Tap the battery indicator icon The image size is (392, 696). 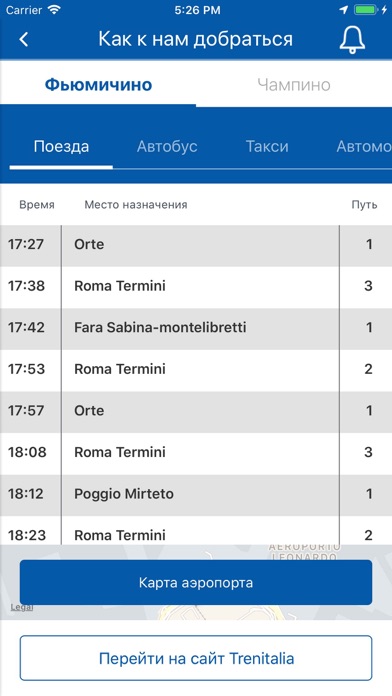pyautogui.click(x=365, y=10)
